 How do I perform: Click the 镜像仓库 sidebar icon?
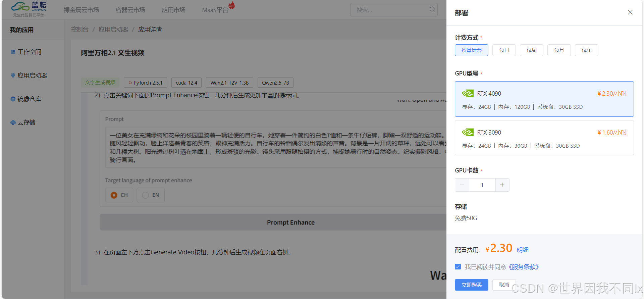coord(13,99)
